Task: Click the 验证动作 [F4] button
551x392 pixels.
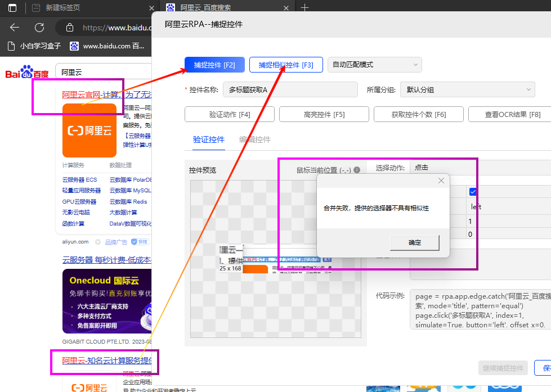Action: coord(230,115)
